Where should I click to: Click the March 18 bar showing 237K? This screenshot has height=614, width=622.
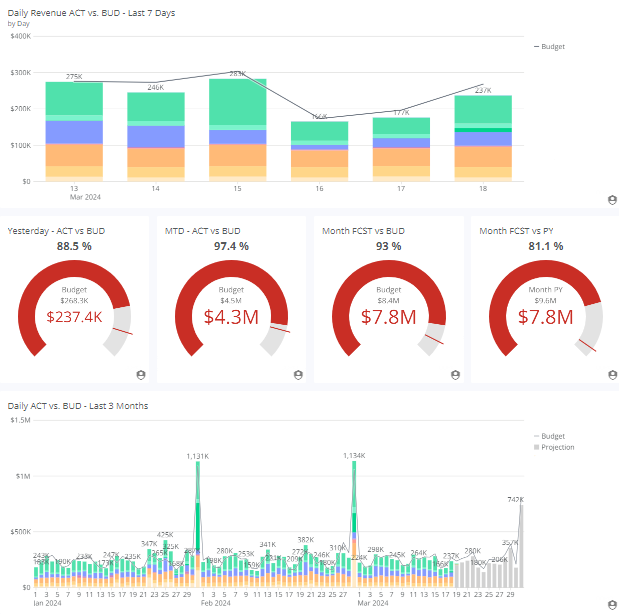click(x=483, y=140)
